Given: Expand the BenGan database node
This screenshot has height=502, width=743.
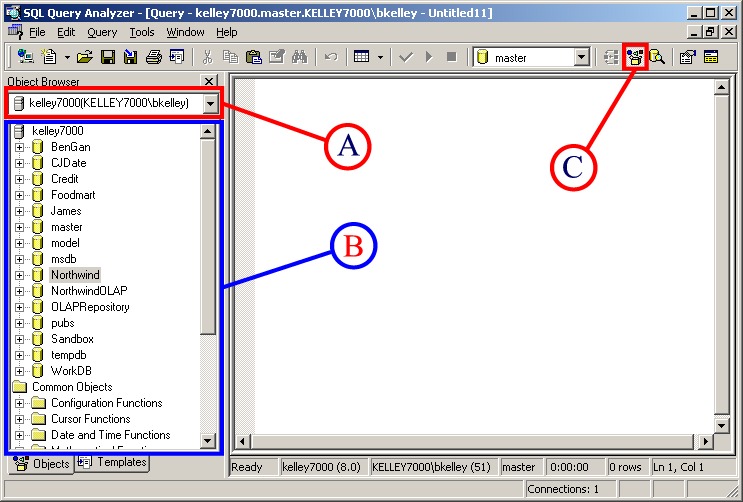Looking at the screenshot, I should 19,147.
